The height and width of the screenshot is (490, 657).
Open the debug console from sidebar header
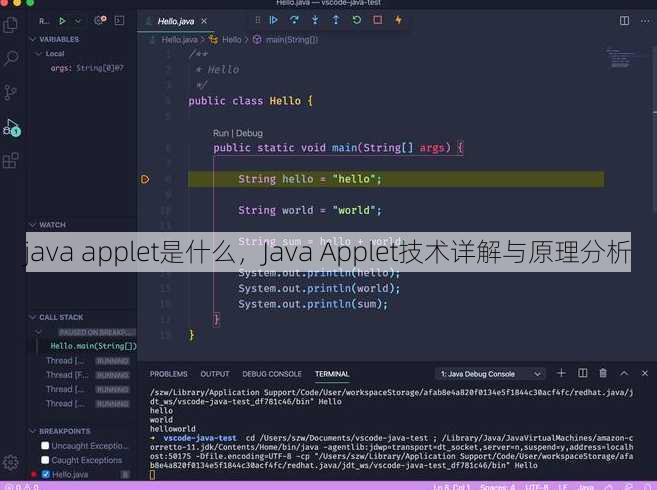click(x=119, y=21)
